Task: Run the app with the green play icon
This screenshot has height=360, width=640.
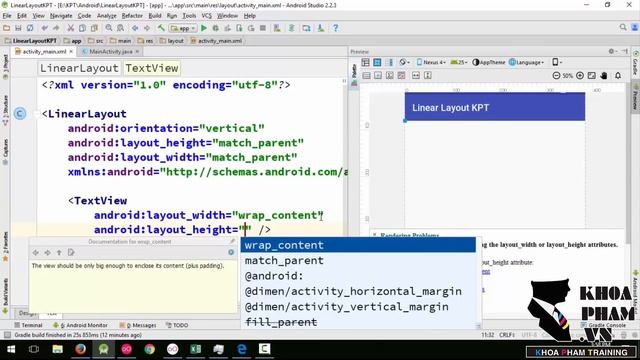Action: click(204, 28)
